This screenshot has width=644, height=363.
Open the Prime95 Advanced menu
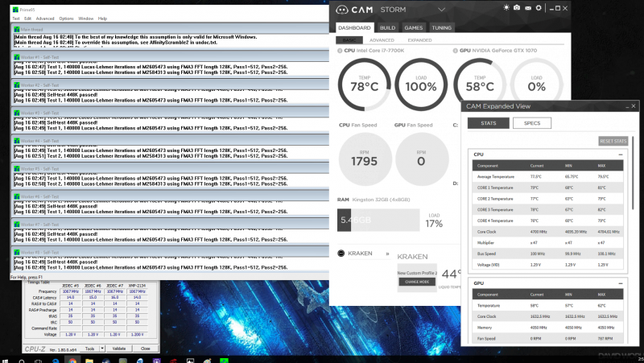point(45,19)
